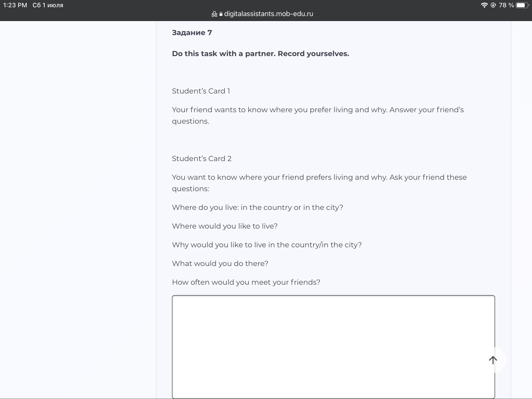
Task: Select the Student's Card 1 label
Action: click(201, 91)
